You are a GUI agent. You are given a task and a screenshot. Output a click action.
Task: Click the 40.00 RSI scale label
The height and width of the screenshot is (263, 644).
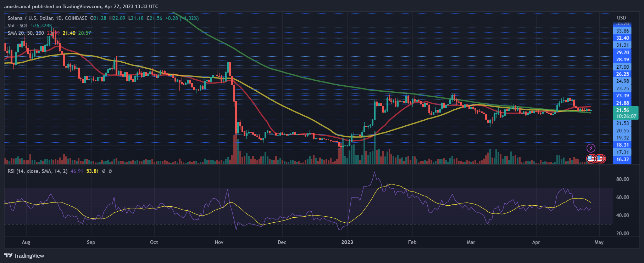[623, 215]
